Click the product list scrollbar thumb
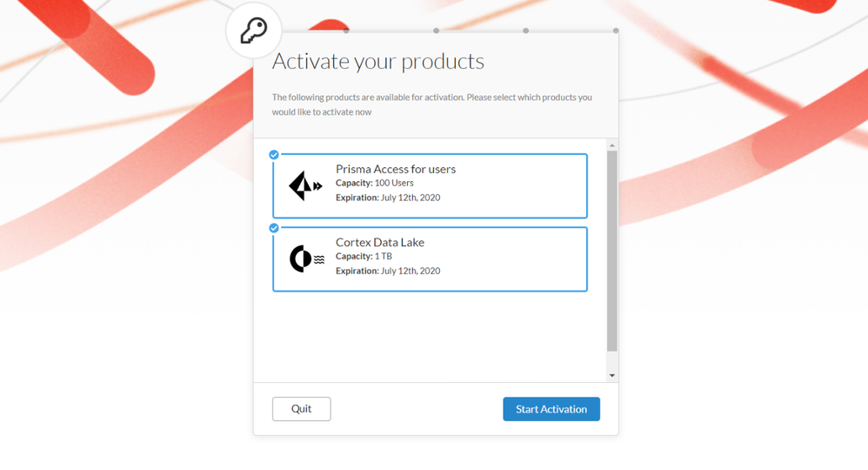This screenshot has width=868, height=470. 612,251
